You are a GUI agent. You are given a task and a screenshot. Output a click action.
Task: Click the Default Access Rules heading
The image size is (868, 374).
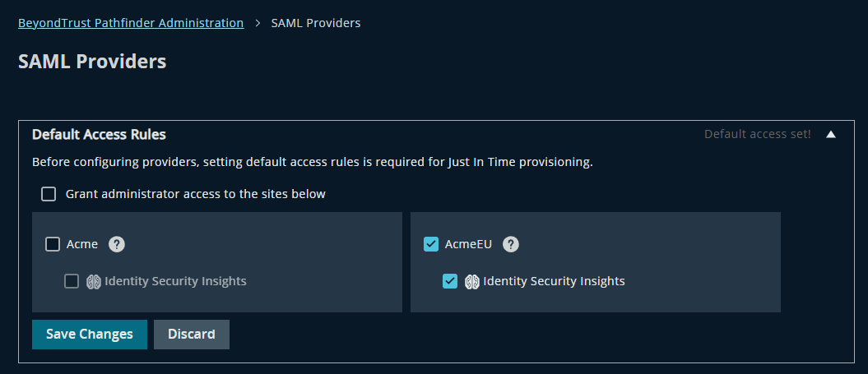tap(99, 135)
